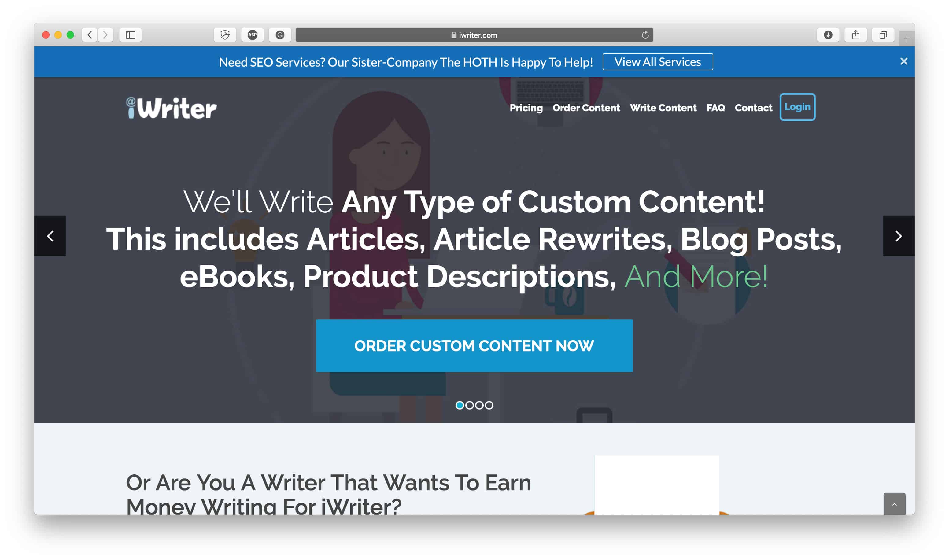The width and height of the screenshot is (949, 560).
Task: Click the scroll-to-top arrow button
Action: (x=895, y=504)
